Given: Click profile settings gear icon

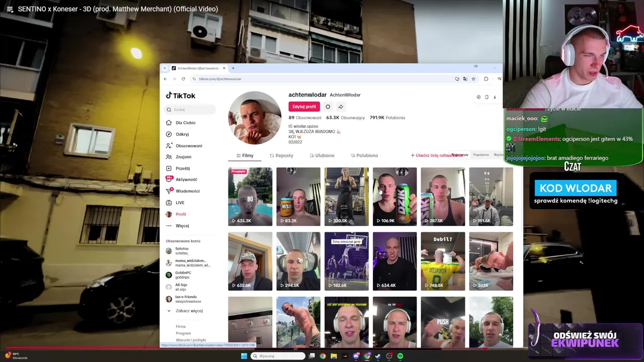Looking at the screenshot, I should [x=328, y=107].
